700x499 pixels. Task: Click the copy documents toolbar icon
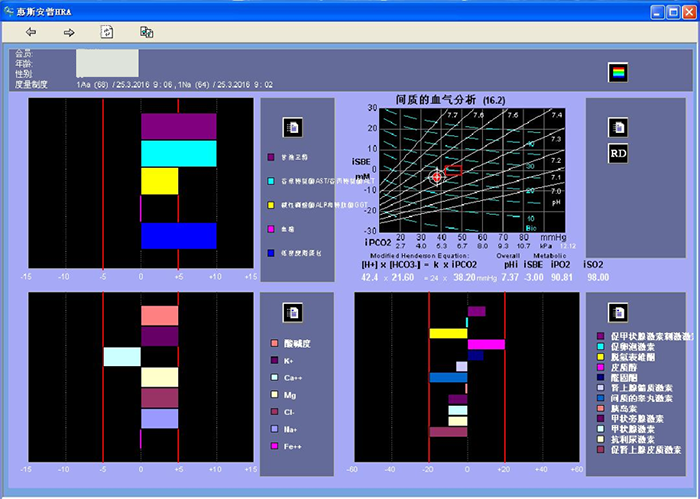coord(147,32)
